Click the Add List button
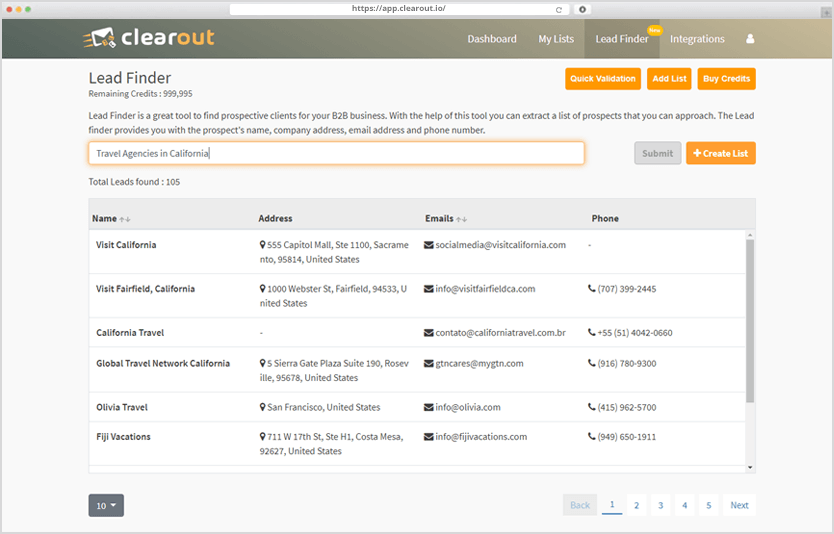 point(669,79)
